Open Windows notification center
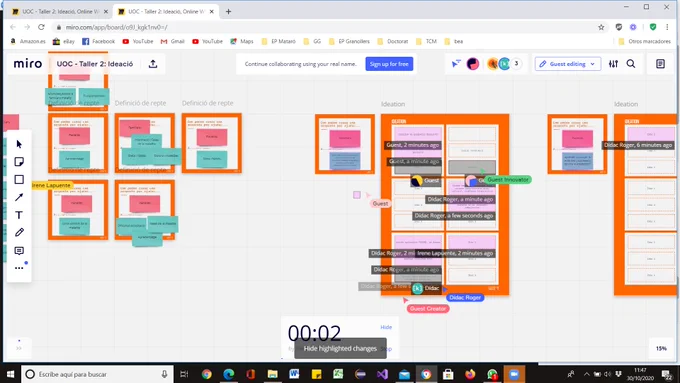Screen dimensions: 680x383 666,374
